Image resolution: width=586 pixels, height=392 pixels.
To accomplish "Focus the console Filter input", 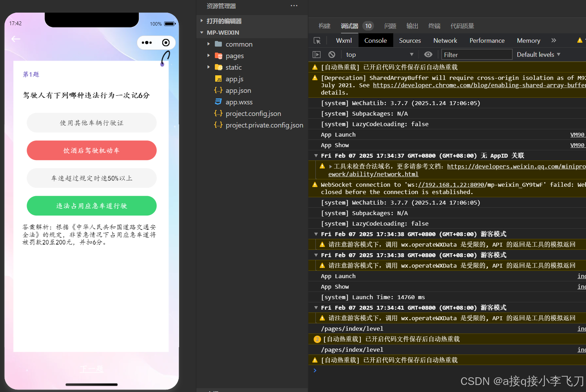I will 477,55.
